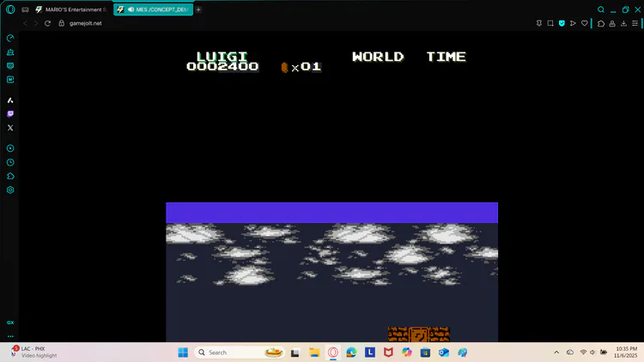The width and height of the screenshot is (644, 362).
Task: Bookmark this page with the heart icon
Action: (585, 23)
